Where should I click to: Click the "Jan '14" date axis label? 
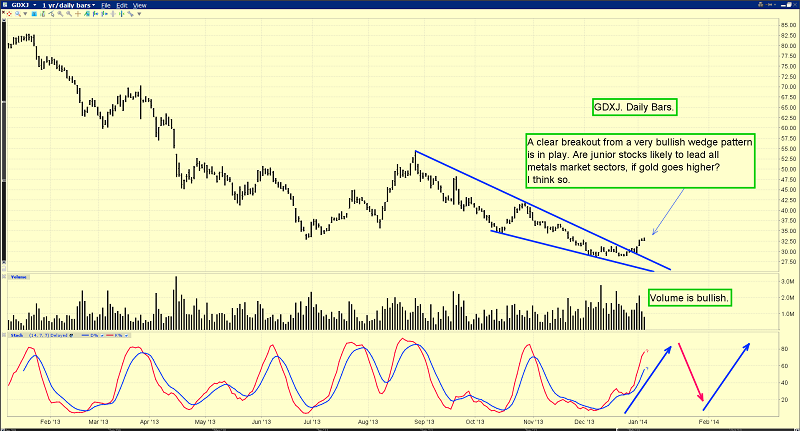point(637,422)
